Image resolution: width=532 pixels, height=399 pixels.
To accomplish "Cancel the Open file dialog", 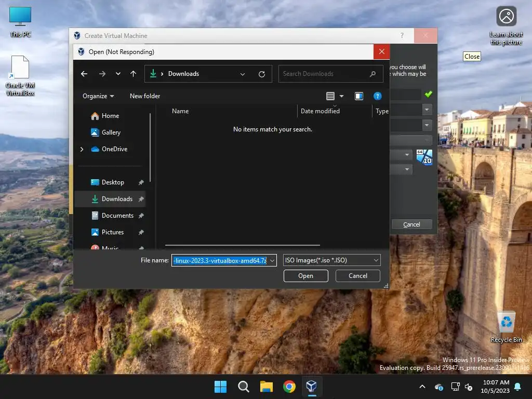I will [x=357, y=276].
